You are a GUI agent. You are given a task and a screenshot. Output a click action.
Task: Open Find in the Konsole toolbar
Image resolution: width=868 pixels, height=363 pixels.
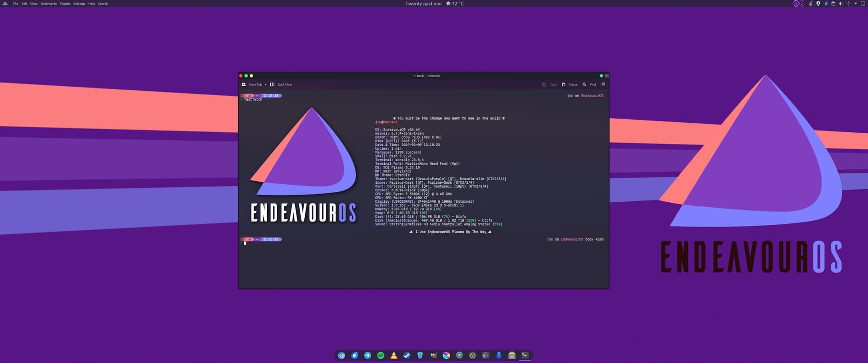coord(589,84)
